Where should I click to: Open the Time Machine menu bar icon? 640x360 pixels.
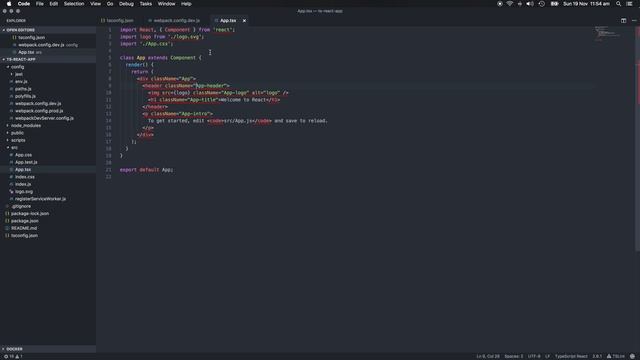coord(542,4)
